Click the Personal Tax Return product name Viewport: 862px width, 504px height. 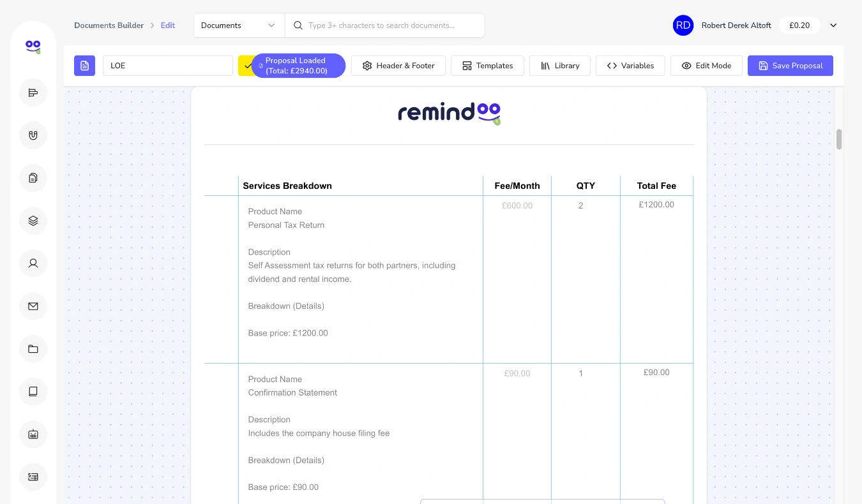pos(286,225)
